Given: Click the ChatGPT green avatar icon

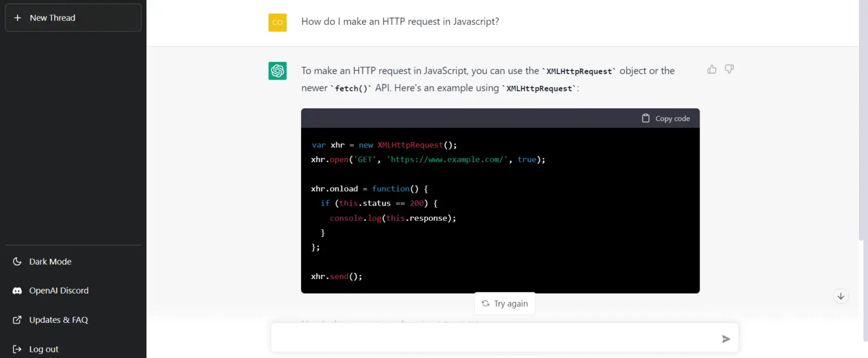Looking at the screenshot, I should point(277,71).
